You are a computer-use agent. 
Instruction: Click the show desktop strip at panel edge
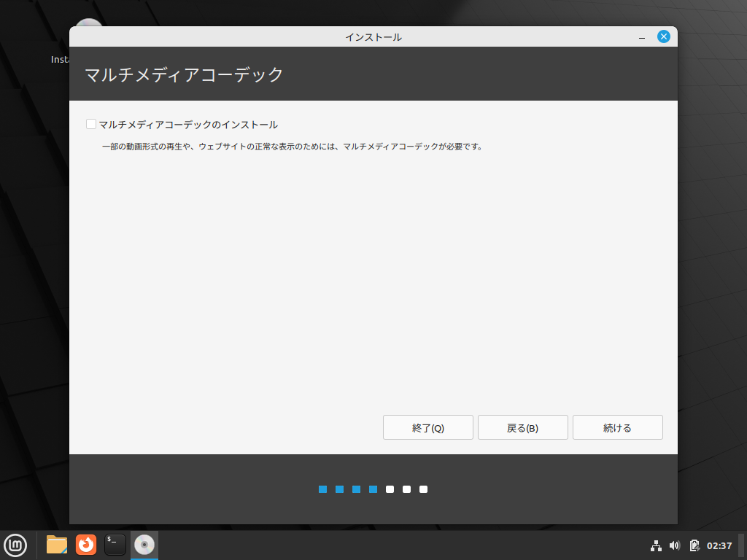(x=741, y=545)
